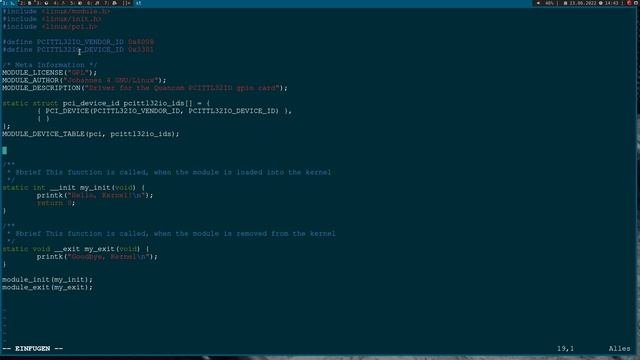Click the date 11.06.2022 in the bar
The height and width of the screenshot is (360, 640).
tap(583, 3)
